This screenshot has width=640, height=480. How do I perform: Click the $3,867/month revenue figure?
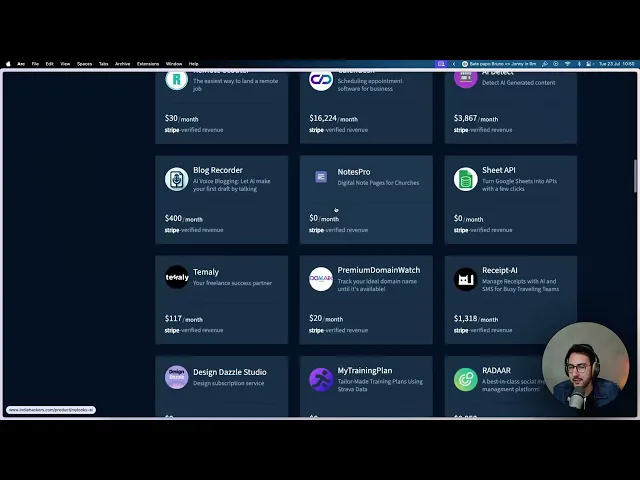click(x=476, y=118)
